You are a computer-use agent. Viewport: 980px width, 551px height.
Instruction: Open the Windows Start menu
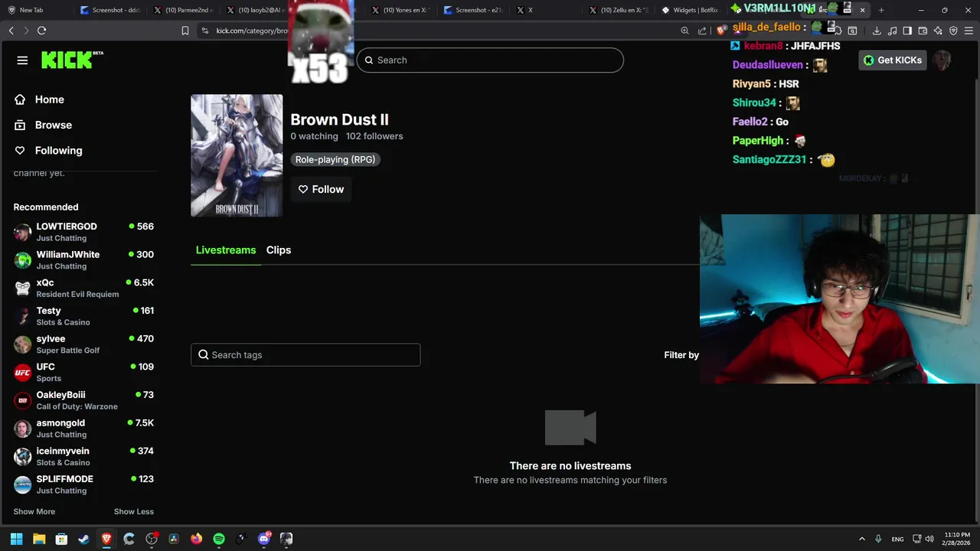16,539
